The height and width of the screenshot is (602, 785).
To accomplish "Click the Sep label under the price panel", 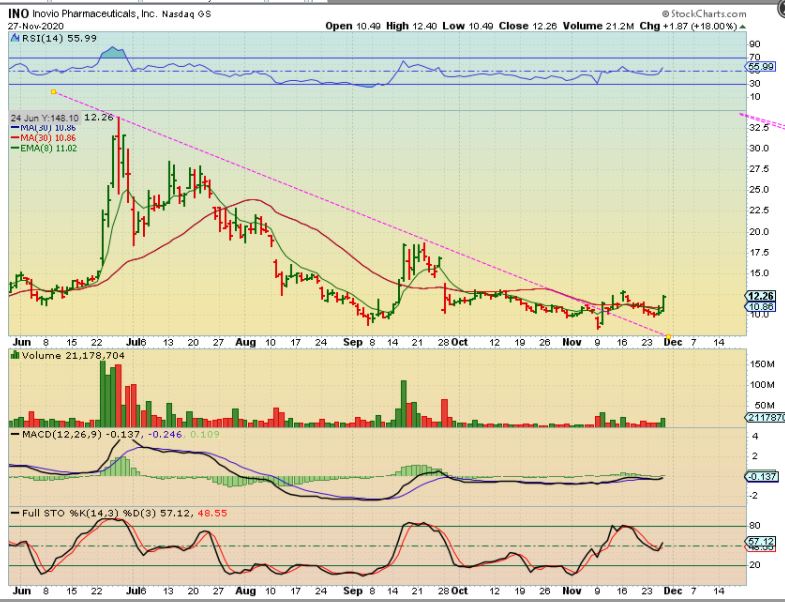I will [x=353, y=342].
